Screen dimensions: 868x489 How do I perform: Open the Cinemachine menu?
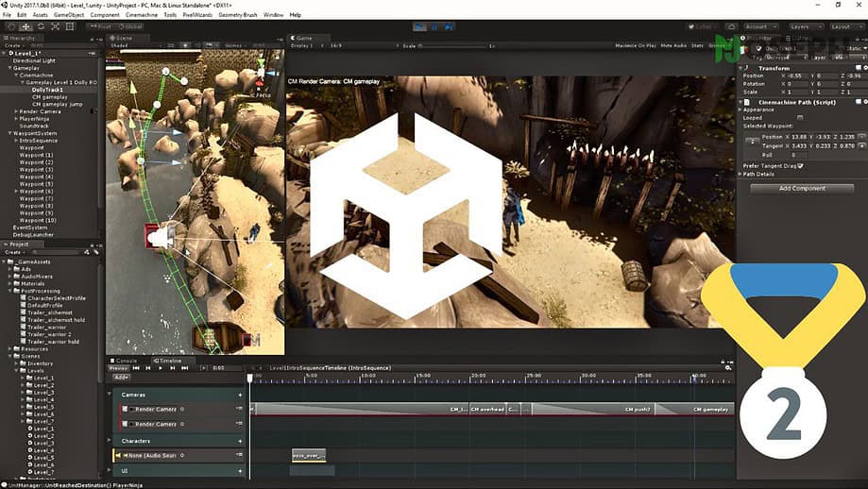click(x=141, y=15)
